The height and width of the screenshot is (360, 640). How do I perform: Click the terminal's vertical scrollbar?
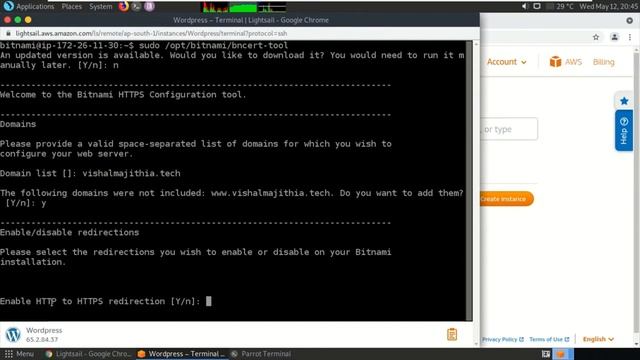click(469, 180)
